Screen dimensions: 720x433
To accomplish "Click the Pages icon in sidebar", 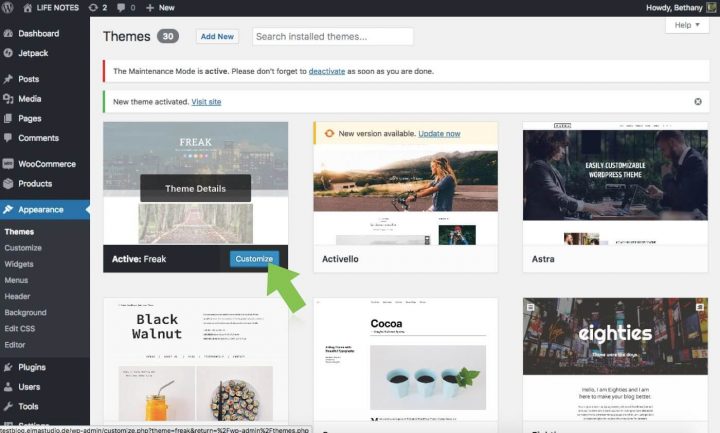I will [x=8, y=118].
